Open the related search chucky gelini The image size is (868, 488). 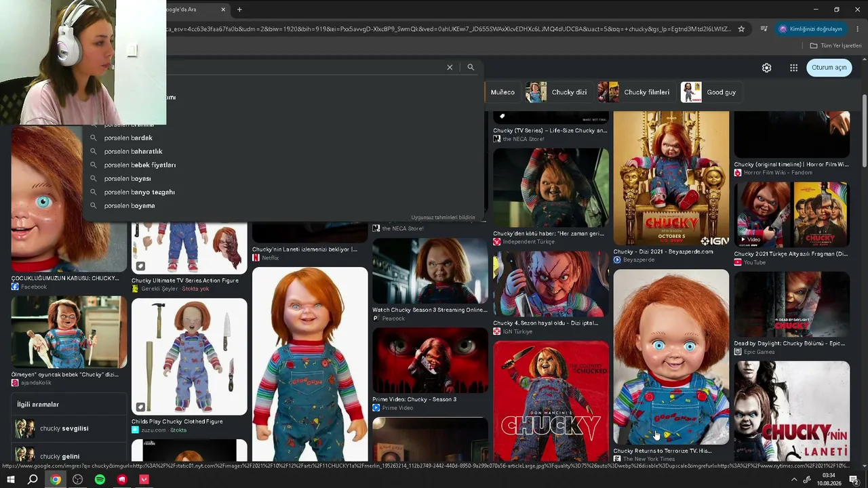[x=68, y=455]
